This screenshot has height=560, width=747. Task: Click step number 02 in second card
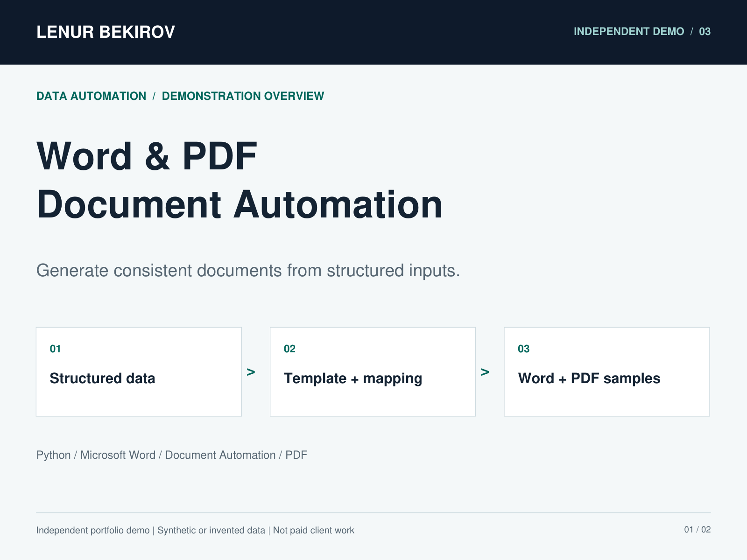(x=289, y=349)
